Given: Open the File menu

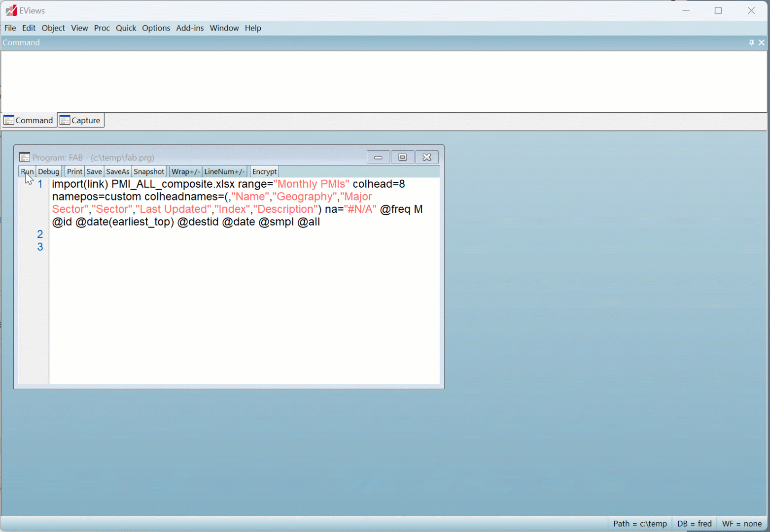Looking at the screenshot, I should pyautogui.click(x=10, y=28).
